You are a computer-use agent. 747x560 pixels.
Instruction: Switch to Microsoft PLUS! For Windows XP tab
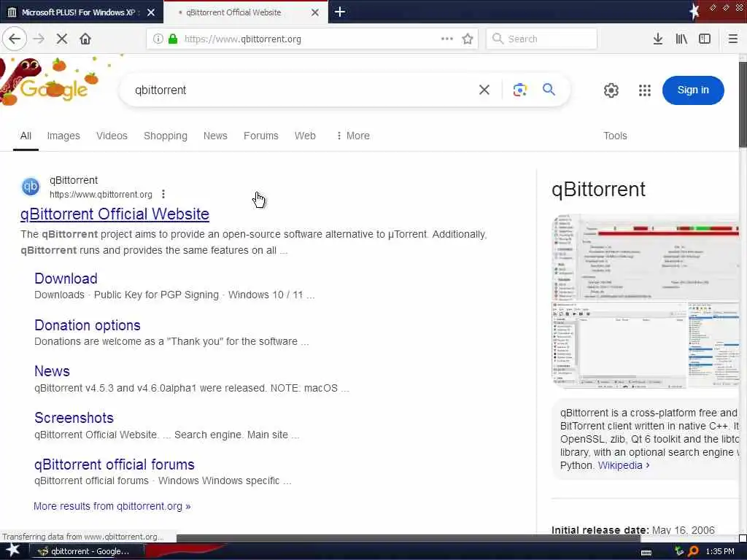(79, 12)
